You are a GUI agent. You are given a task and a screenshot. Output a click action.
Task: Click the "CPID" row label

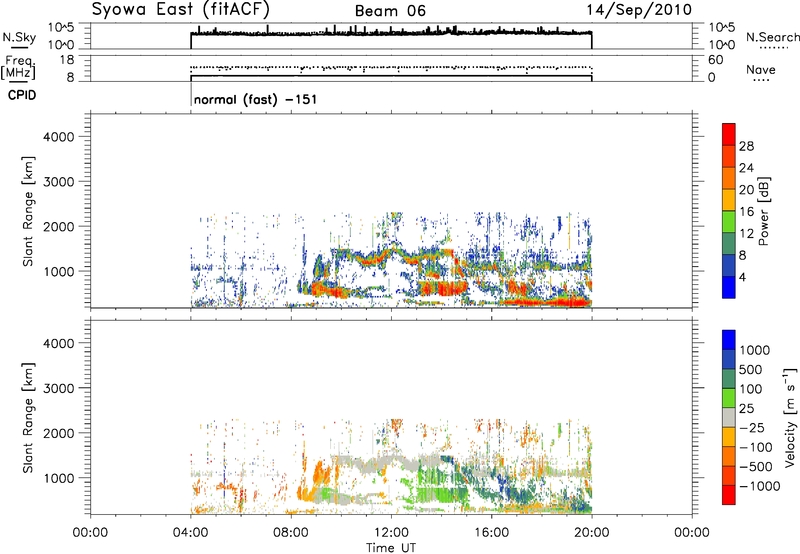tap(22, 95)
